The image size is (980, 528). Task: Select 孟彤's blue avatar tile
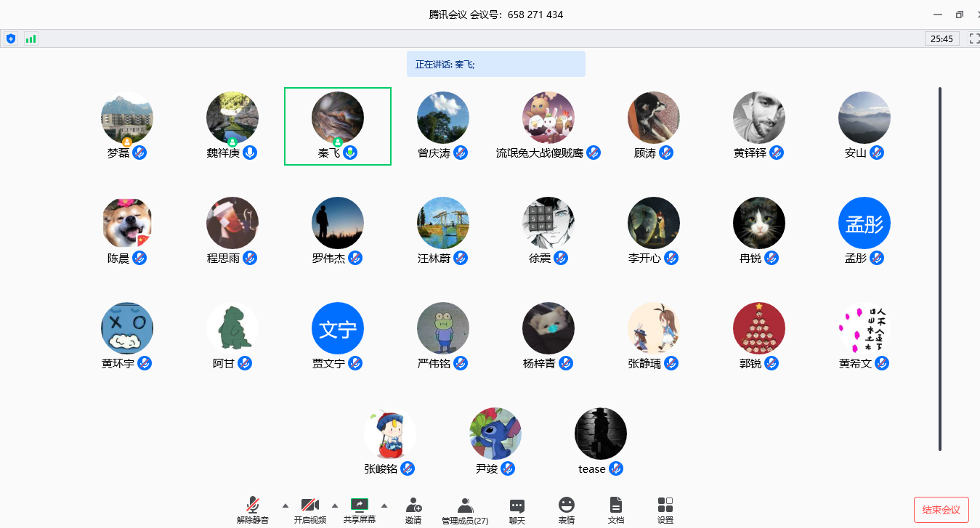864,224
